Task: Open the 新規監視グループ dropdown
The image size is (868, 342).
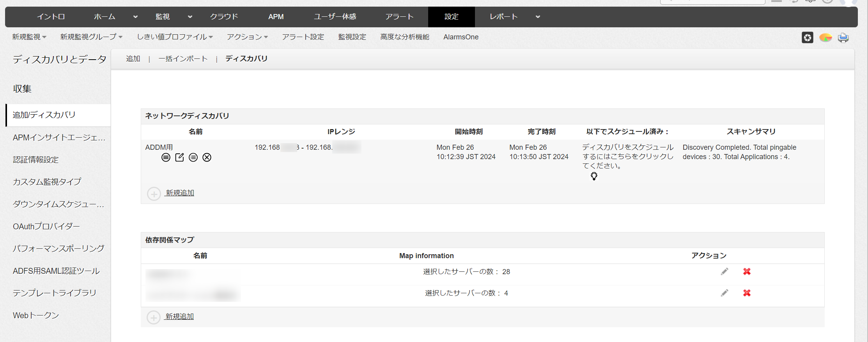Action: coord(91,37)
